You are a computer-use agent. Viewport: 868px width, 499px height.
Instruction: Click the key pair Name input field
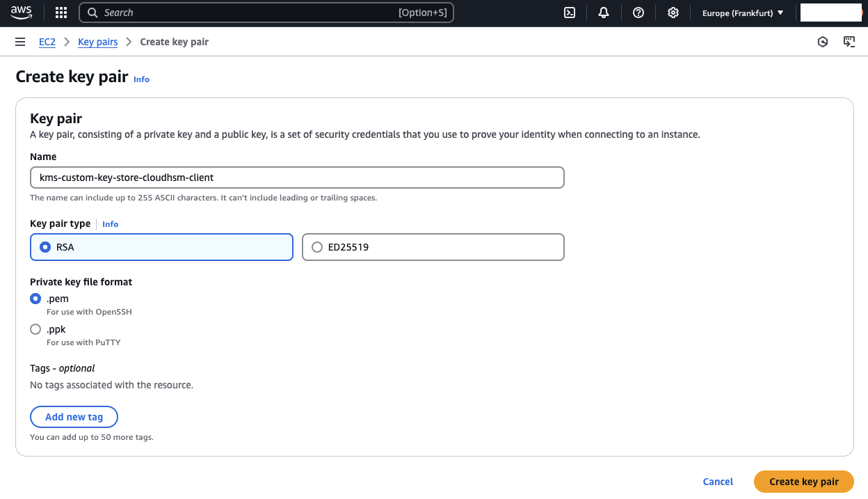tap(297, 177)
